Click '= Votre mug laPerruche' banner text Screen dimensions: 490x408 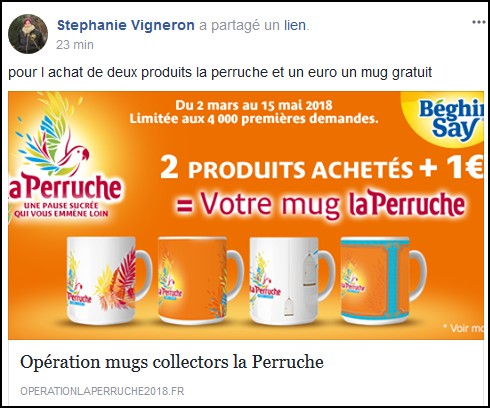tap(320, 204)
